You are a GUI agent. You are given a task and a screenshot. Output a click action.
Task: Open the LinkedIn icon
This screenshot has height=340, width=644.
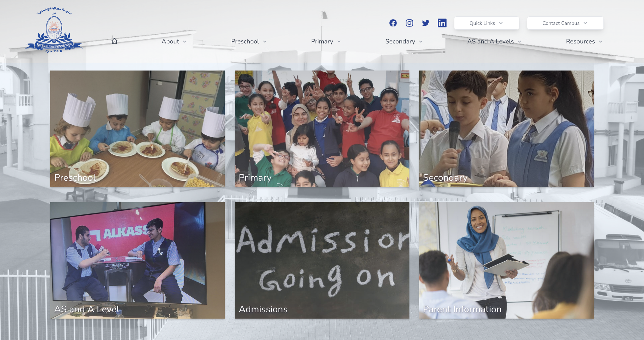tap(442, 23)
